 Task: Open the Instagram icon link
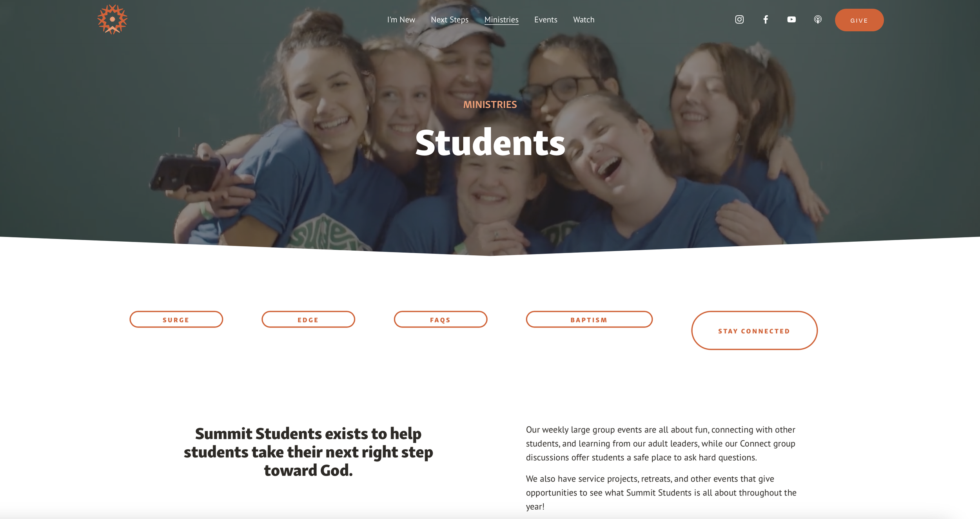(739, 20)
